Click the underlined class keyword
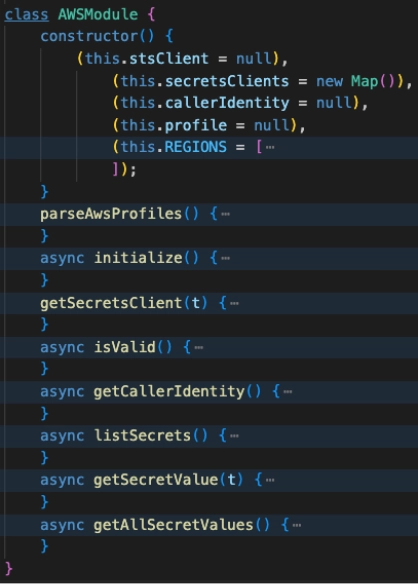Screen dimensions: 418x585 26,15
